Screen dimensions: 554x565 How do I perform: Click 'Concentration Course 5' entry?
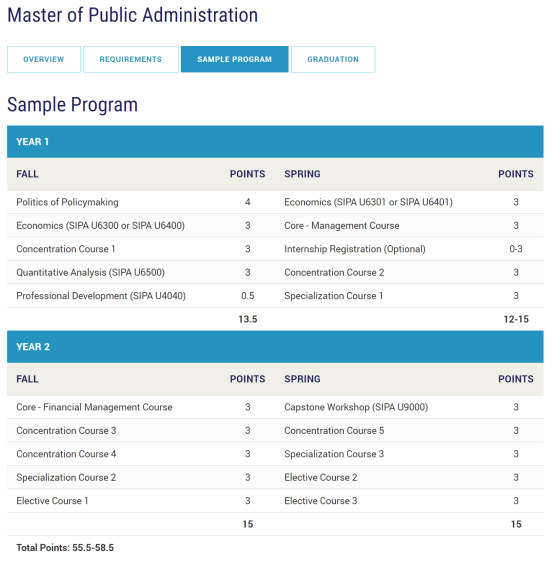pyautogui.click(x=334, y=431)
